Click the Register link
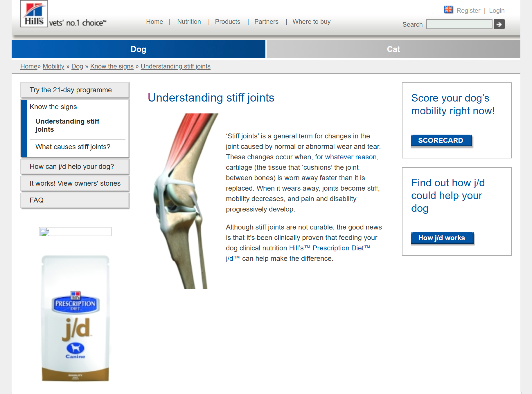 [x=468, y=10]
